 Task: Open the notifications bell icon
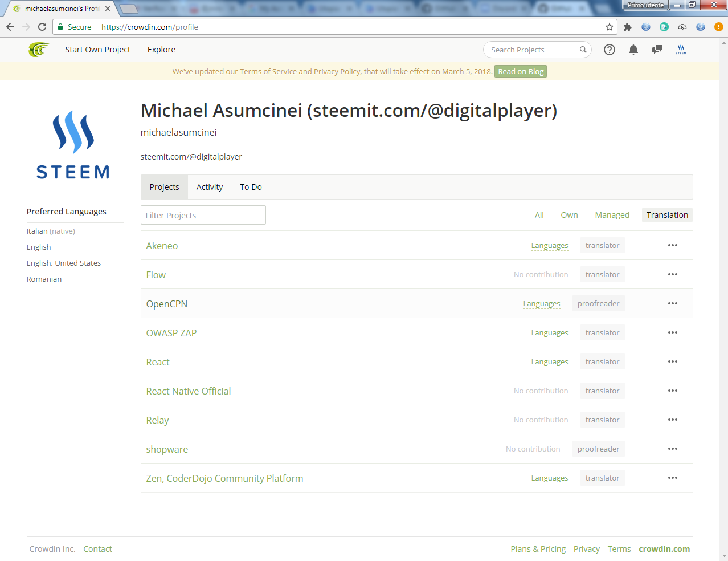pyautogui.click(x=633, y=50)
